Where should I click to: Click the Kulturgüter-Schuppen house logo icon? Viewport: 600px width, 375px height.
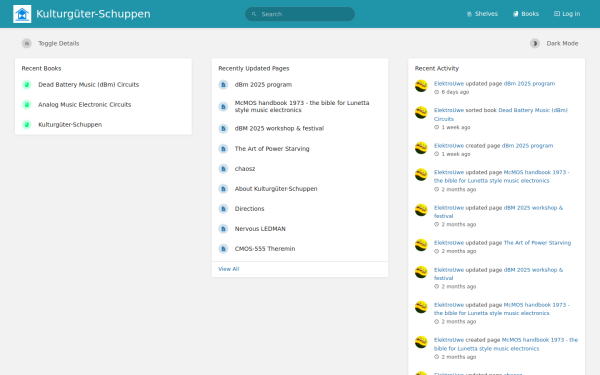click(22, 14)
